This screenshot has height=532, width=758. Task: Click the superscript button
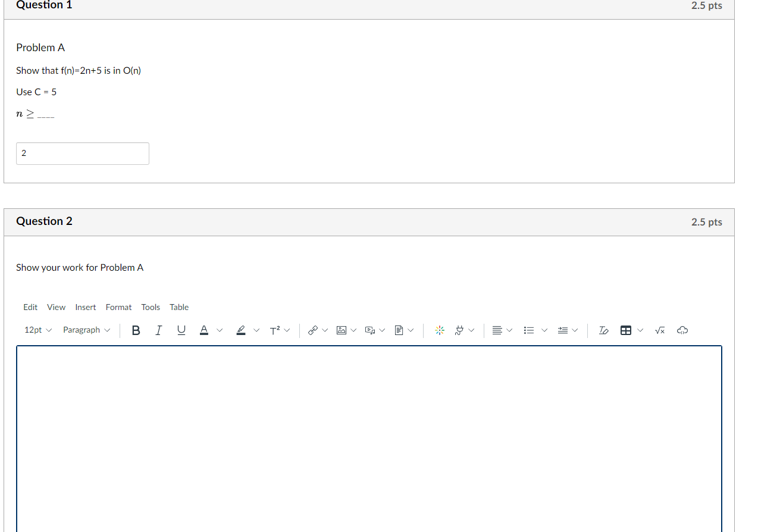[276, 330]
